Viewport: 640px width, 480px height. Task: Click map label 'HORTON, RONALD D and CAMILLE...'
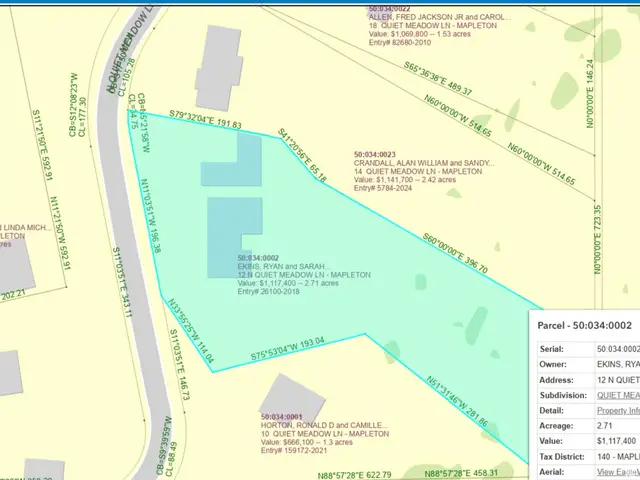pos(324,425)
